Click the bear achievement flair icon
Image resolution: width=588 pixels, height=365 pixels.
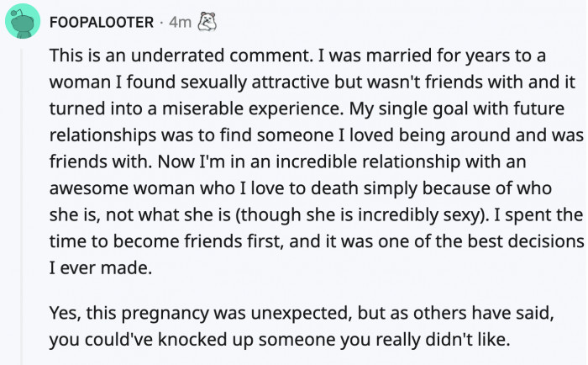[206, 23]
